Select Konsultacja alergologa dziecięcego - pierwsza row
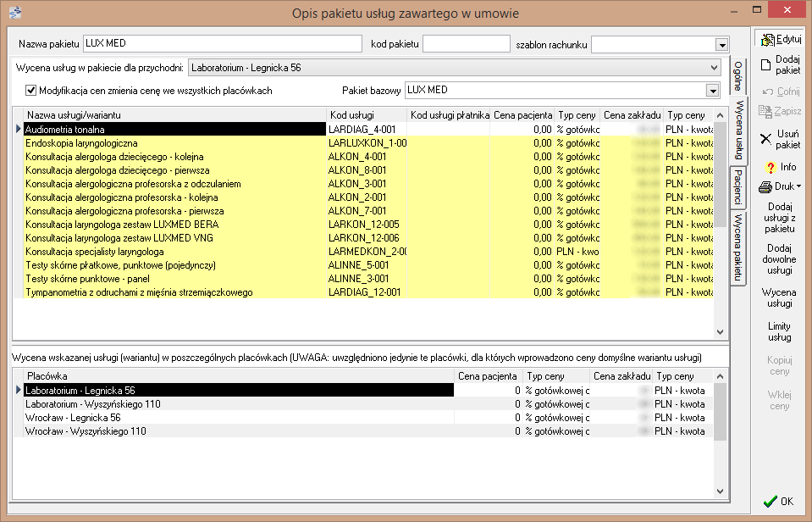The height and width of the screenshot is (522, 812). pos(362,170)
